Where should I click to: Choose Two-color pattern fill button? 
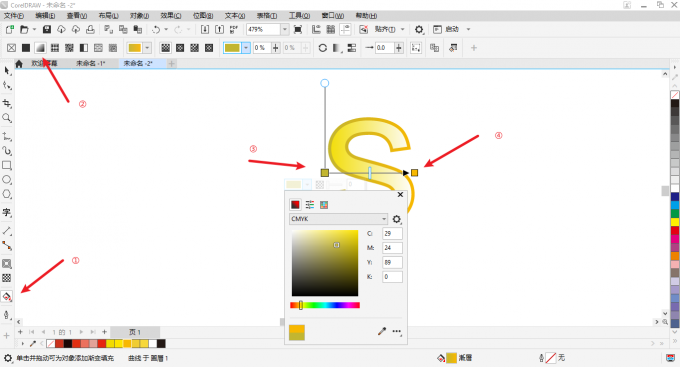coord(84,48)
